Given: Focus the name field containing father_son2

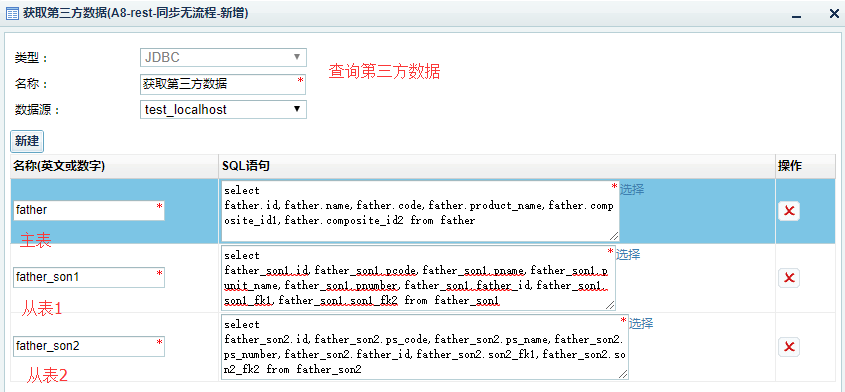Looking at the screenshot, I should 89,346.
